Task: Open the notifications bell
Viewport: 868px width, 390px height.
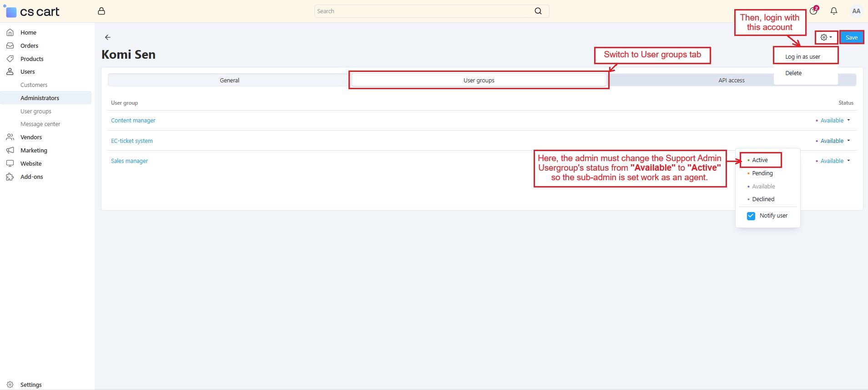Action: click(x=833, y=11)
